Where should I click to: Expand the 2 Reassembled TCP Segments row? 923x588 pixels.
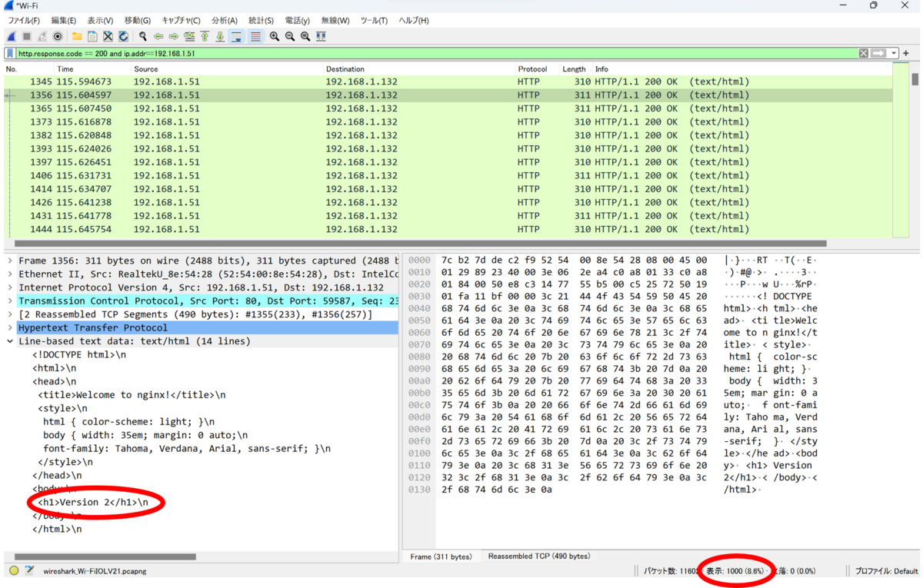point(9,314)
